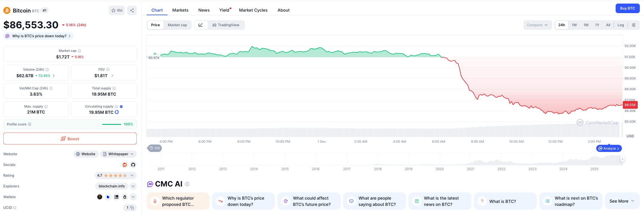Grab the timeline range slider handle
644x216 pixels.
pos(622,159)
